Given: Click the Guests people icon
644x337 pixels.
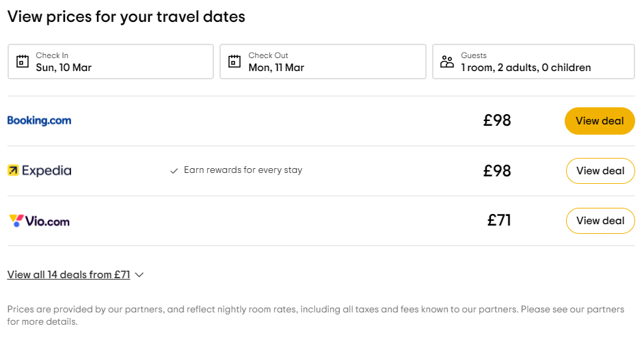Looking at the screenshot, I should click(x=447, y=62).
